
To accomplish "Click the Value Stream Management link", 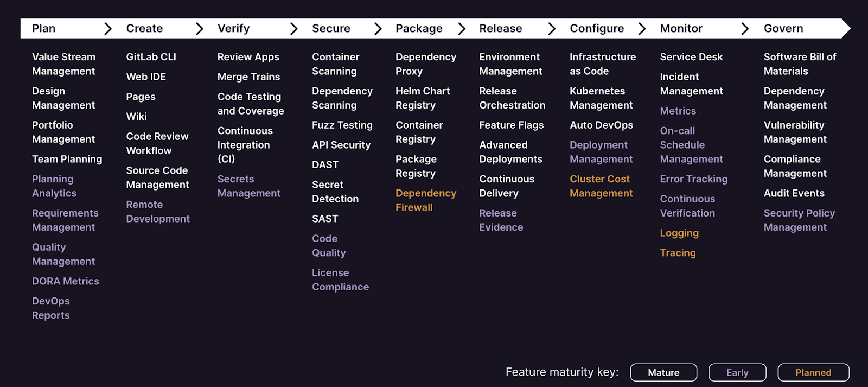I will (x=63, y=64).
